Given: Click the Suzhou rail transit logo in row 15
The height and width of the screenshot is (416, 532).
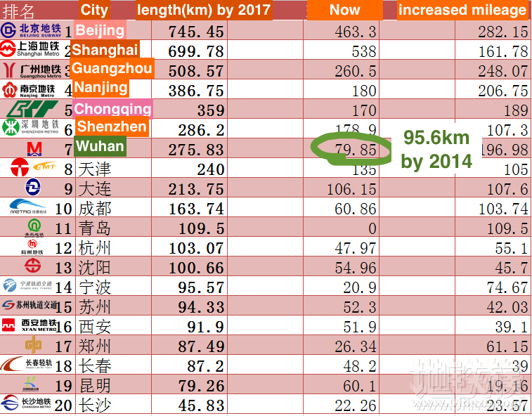Looking at the screenshot, I should click(x=30, y=305).
